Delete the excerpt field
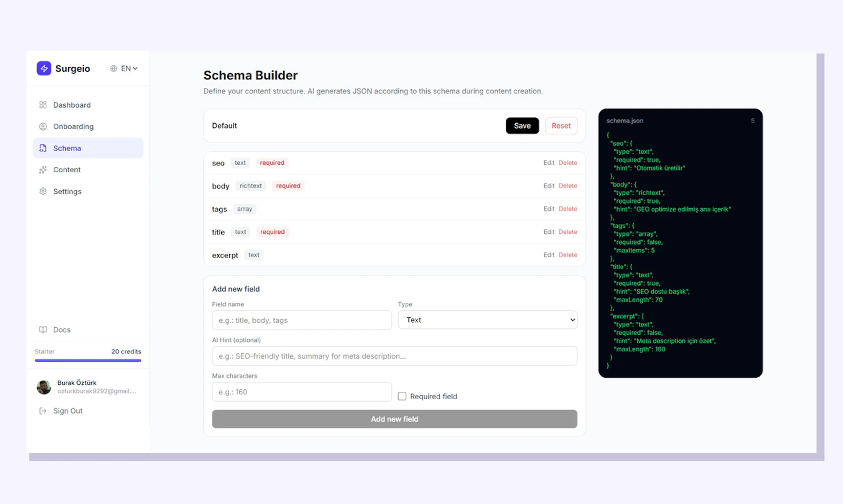 coord(568,255)
